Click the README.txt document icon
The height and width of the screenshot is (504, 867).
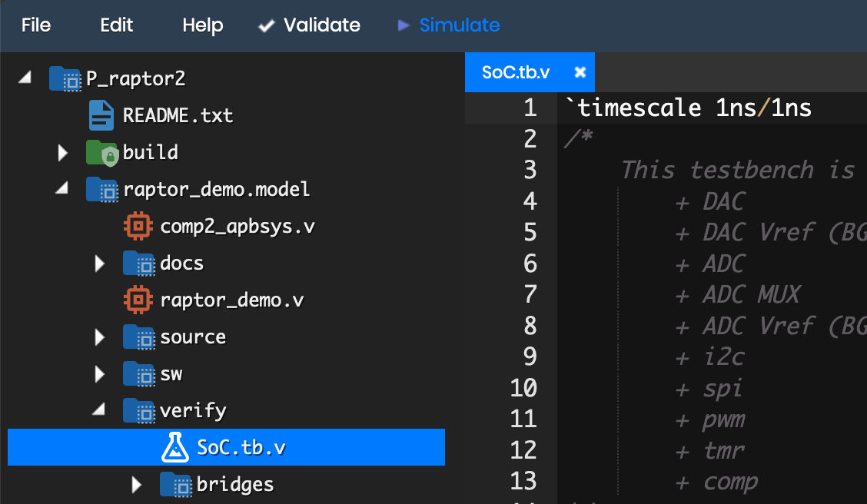pyautogui.click(x=101, y=115)
